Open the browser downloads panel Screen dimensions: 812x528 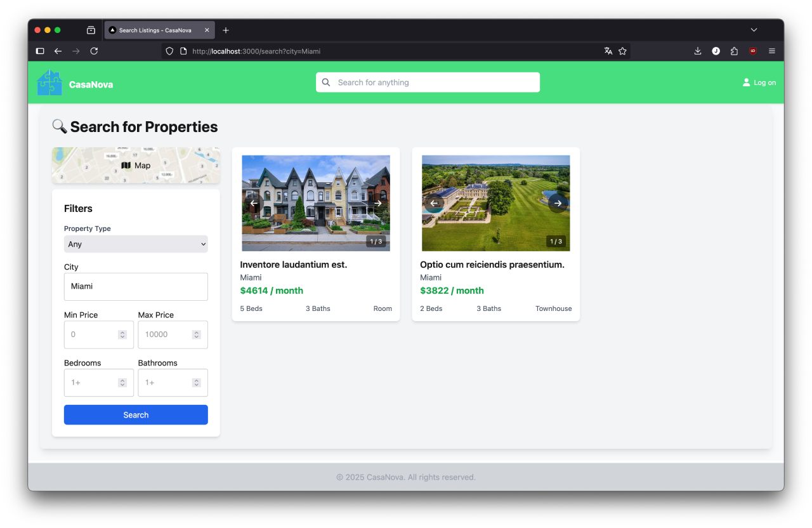coord(697,51)
